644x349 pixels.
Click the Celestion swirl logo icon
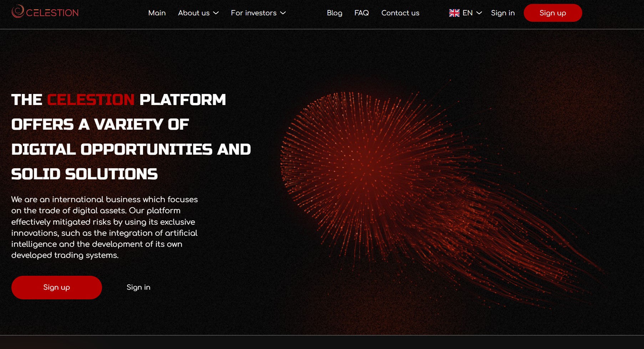[17, 11]
